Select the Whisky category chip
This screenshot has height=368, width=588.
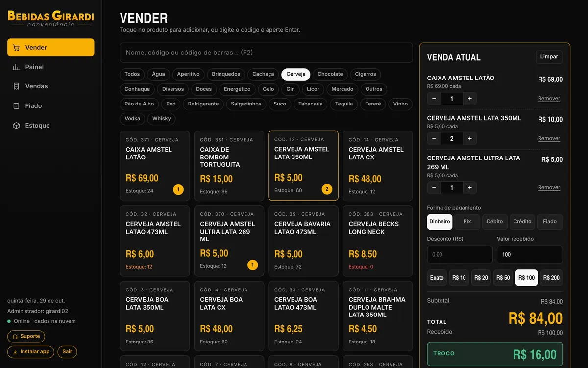point(162,119)
